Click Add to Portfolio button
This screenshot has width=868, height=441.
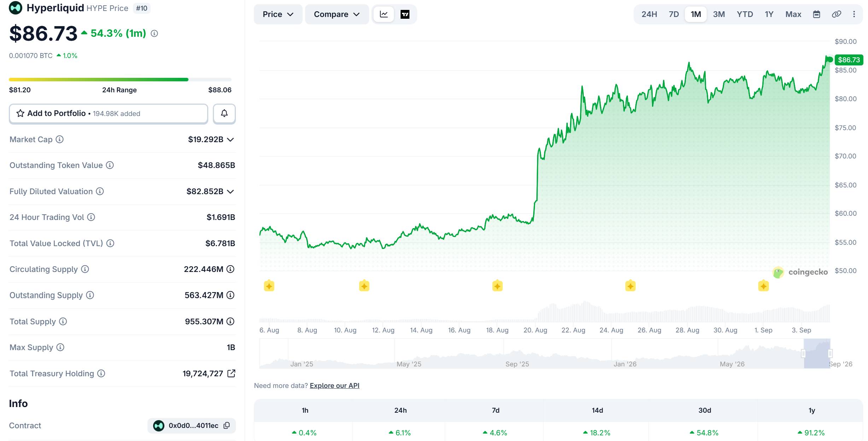tap(109, 114)
